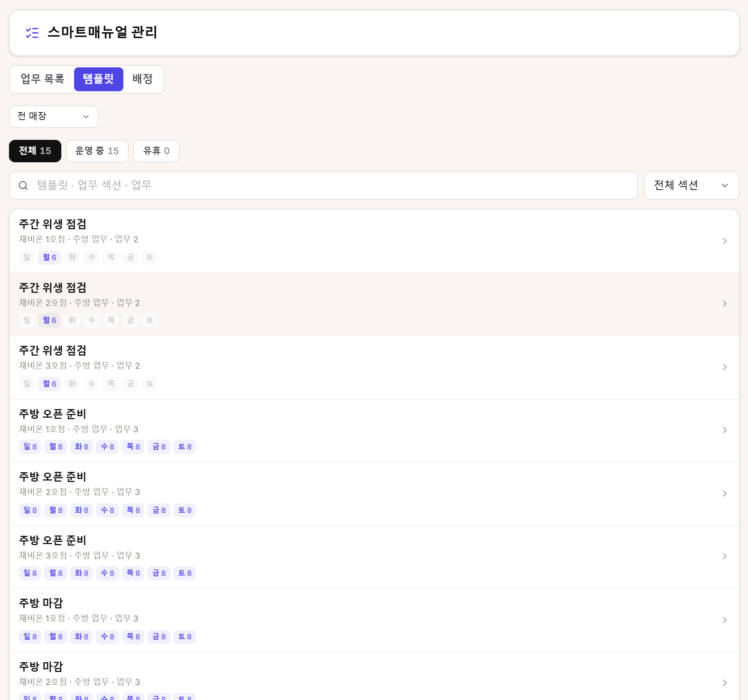This screenshot has width=748, height=700.
Task: Open chevron of 주간 위생 점검 채비온 1호점
Action: tap(724, 241)
